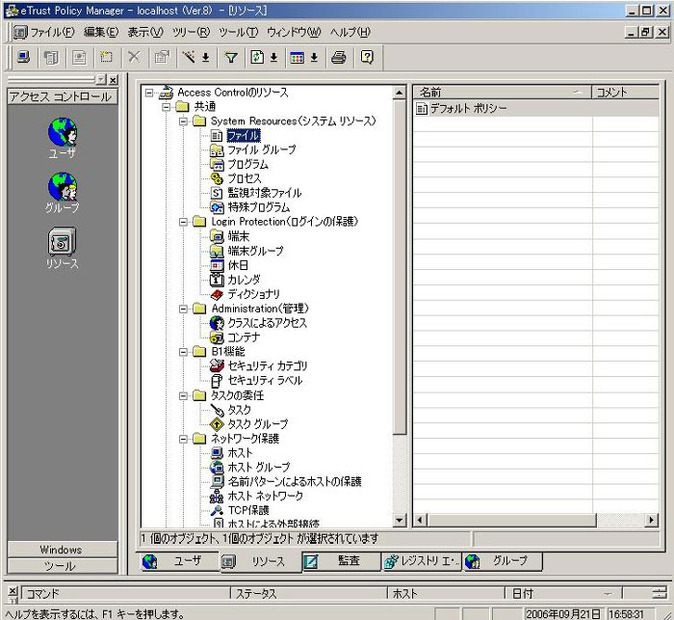
Task: Collapse the 共通 folder node
Action: click(x=166, y=107)
